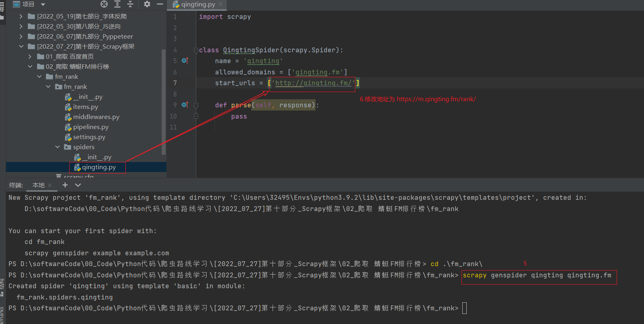This screenshot has width=644, height=324.
Task: Click the Python file icon of settings.py
Action: click(x=68, y=137)
